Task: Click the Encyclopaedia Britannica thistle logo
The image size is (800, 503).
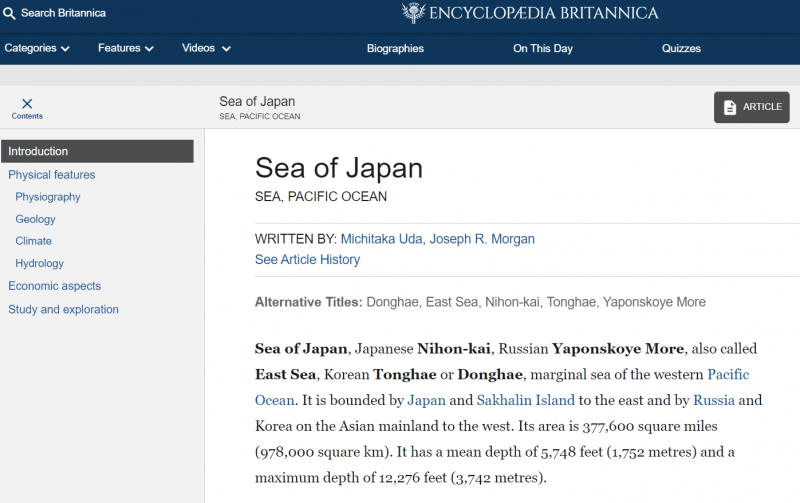Action: click(x=412, y=13)
